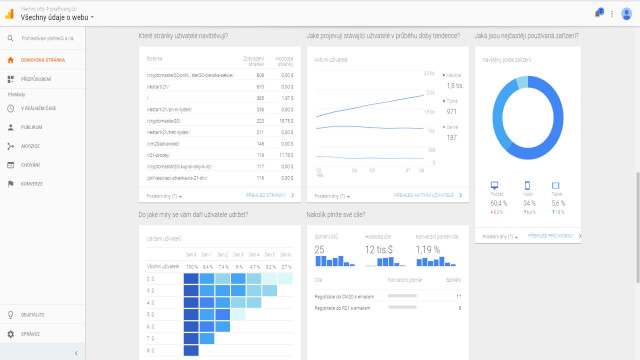This screenshot has width=640, height=360.
Task: Click the mobile phone device icon
Action: point(527,186)
